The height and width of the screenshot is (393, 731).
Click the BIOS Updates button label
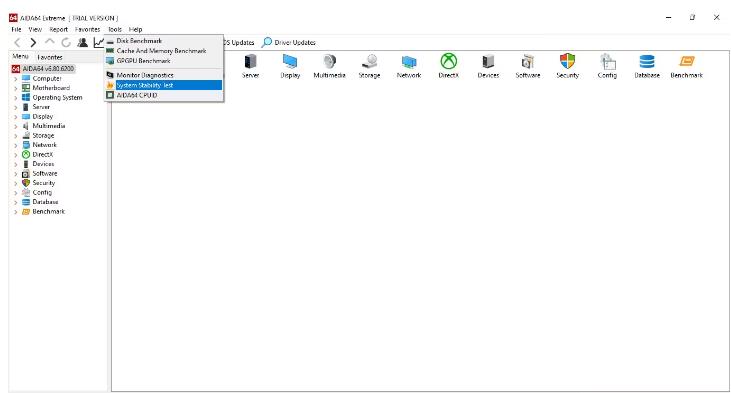(239, 42)
